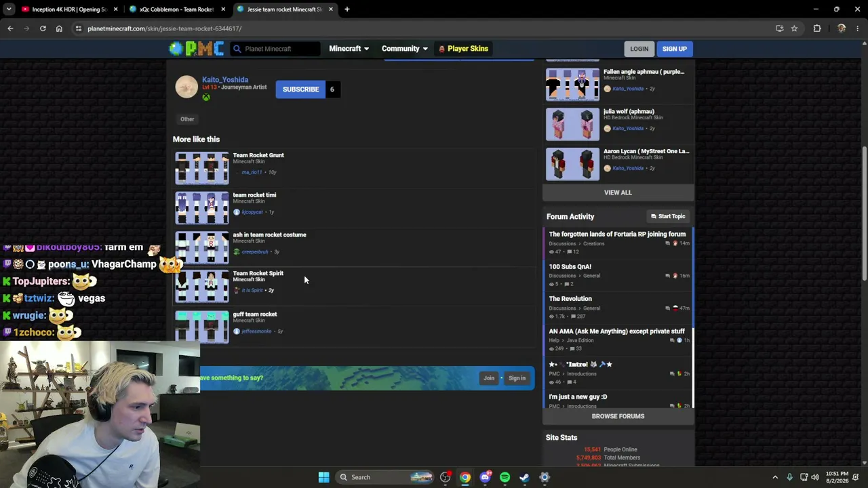The width and height of the screenshot is (868, 488).
Task: Click the microphone icon in system tray
Action: [789, 477]
